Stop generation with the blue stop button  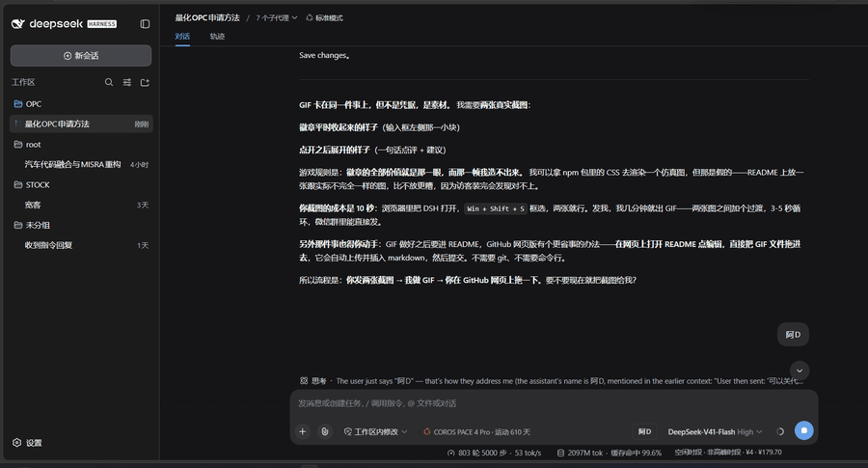coord(803,430)
